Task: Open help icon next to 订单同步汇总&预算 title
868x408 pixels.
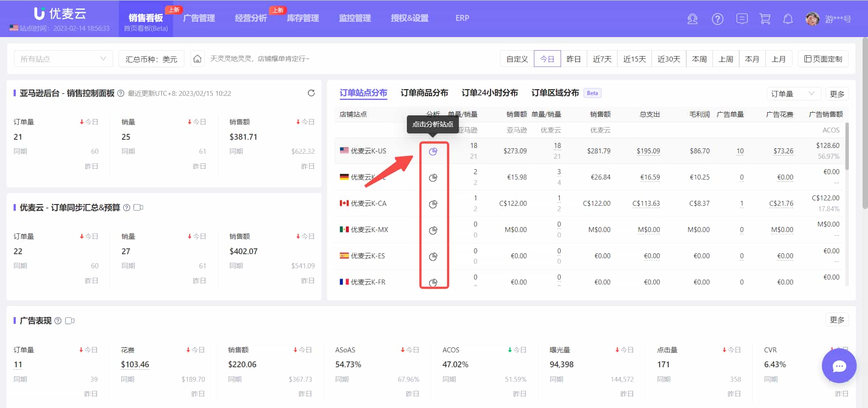Action: 127,208
